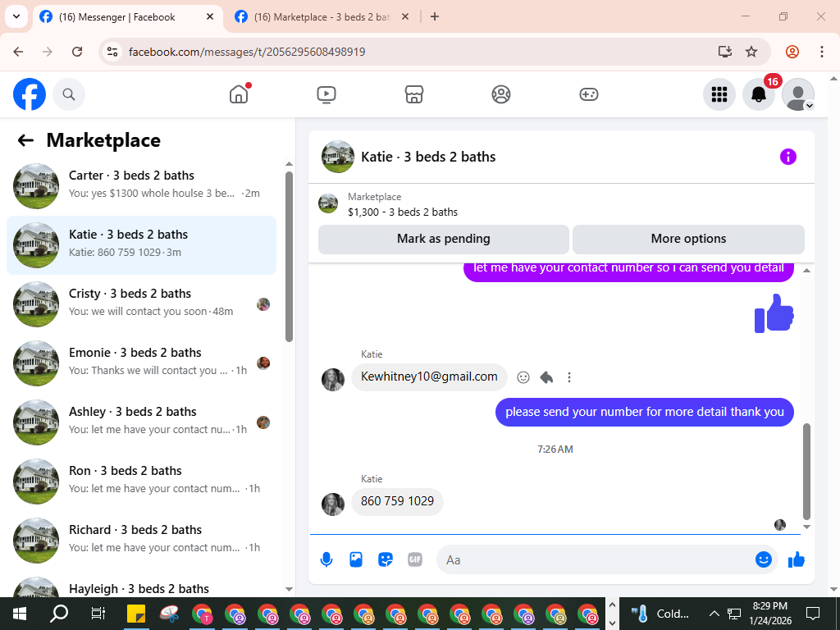Open account profile menu avatar
The width and height of the screenshot is (840, 630).
click(798, 94)
